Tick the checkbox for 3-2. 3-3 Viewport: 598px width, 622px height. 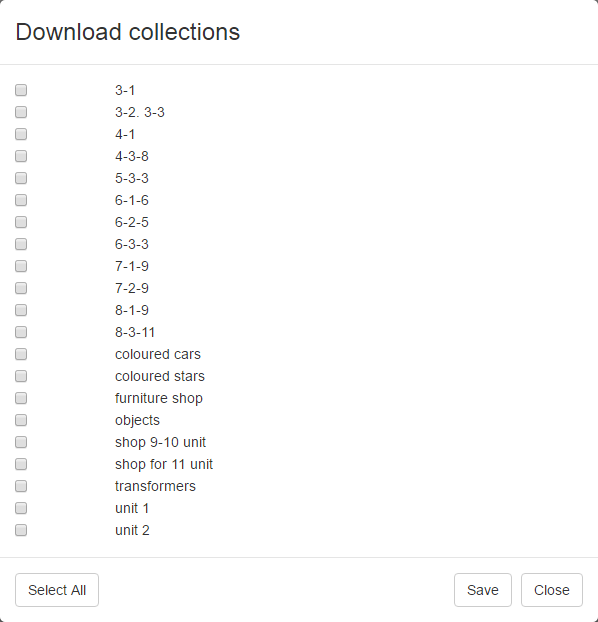[x=21, y=112]
